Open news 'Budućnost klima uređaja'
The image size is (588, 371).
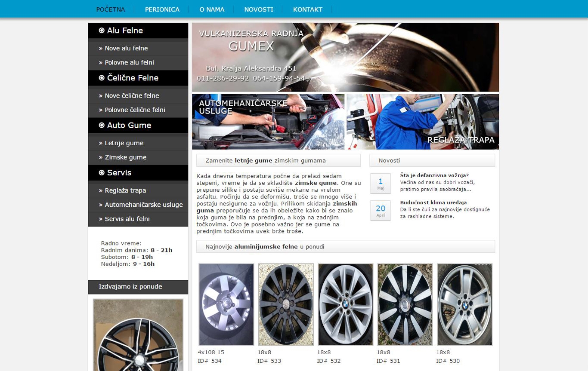[x=433, y=202]
